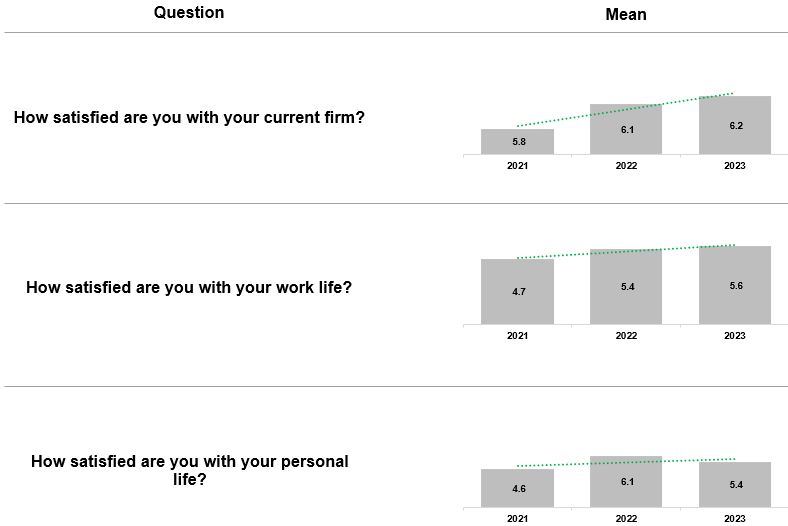Select the 6.2 bar for 2023
Viewport: 788px width, 526px height.
tap(735, 126)
